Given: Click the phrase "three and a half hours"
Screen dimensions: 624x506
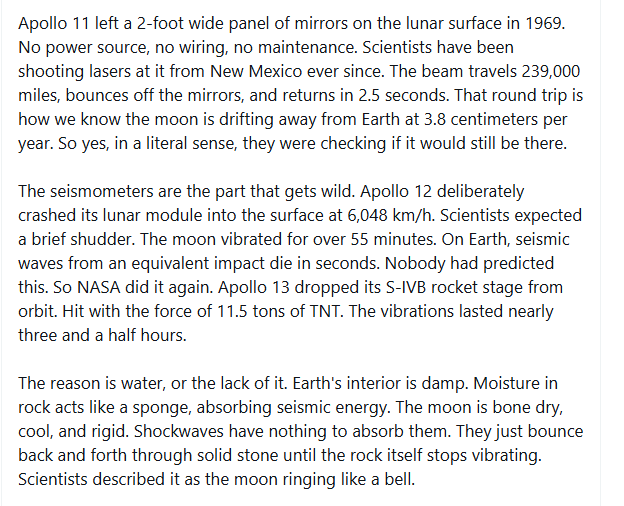Looking at the screenshot, I should coord(101,335).
